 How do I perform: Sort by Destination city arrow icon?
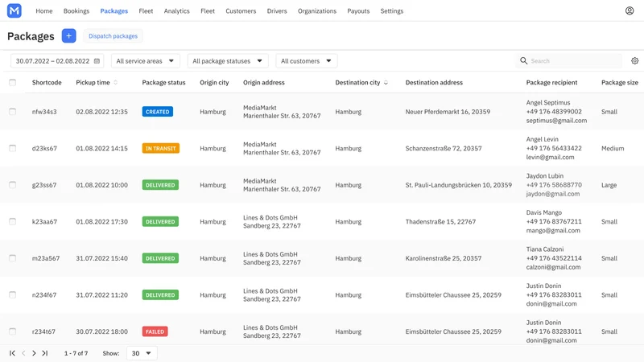click(386, 83)
